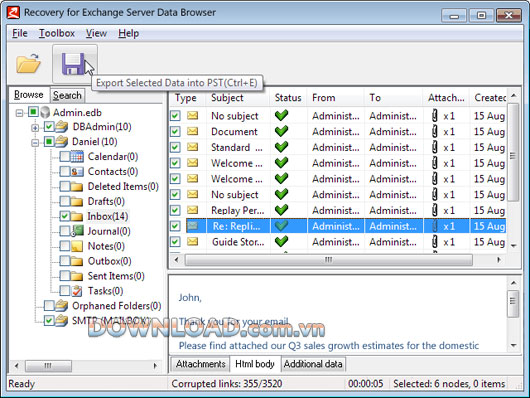Click the tree panel horizontal scrollbar thumb
This screenshot has height=398, width=530.
tap(48, 366)
